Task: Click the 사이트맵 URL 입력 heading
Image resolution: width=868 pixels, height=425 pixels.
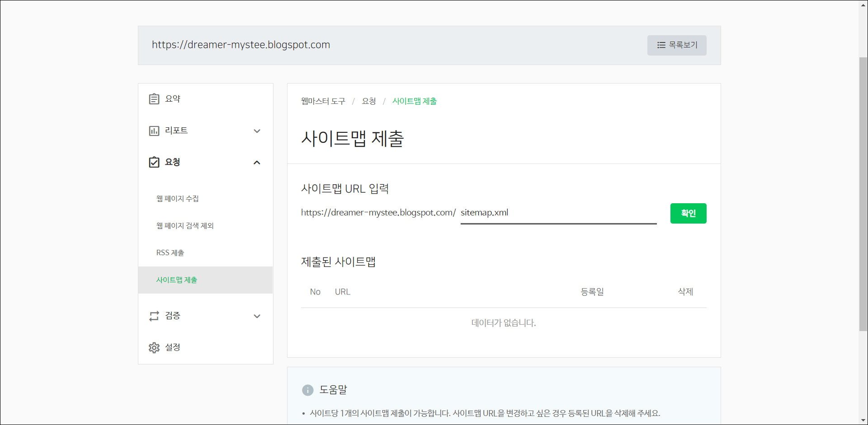Action: (x=345, y=189)
